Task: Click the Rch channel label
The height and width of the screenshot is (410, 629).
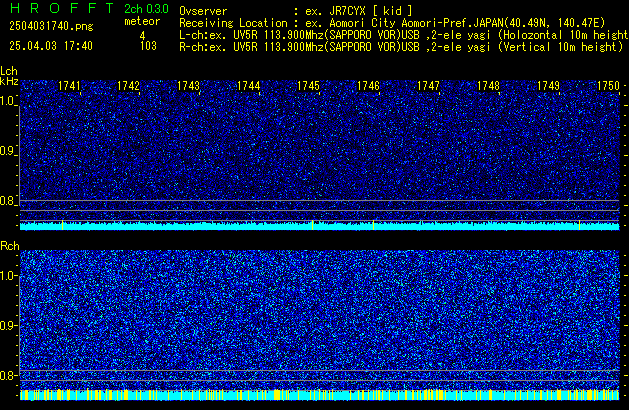Action: [x=10, y=246]
